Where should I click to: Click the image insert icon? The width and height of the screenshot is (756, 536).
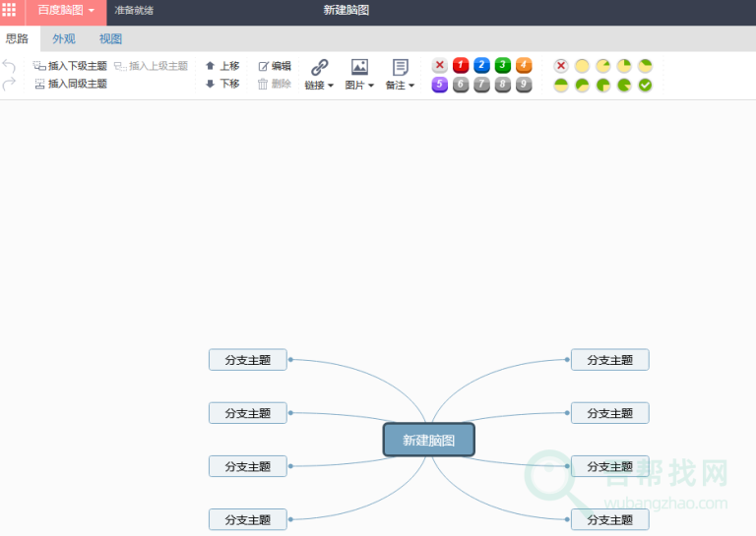359,67
